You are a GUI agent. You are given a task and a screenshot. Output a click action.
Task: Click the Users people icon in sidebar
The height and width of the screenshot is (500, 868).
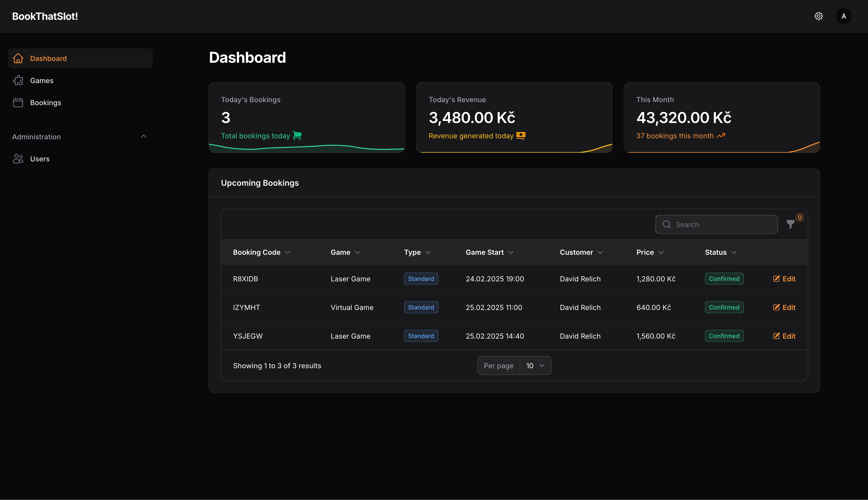(x=18, y=159)
